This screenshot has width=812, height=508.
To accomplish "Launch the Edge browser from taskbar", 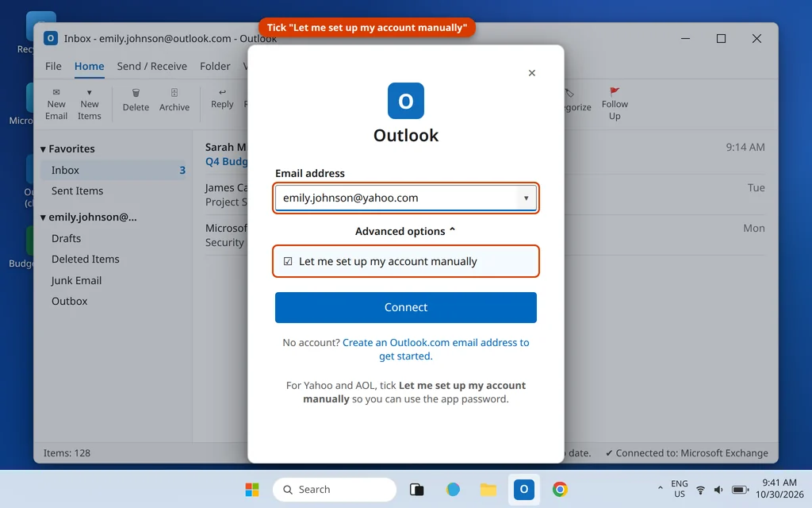I will 453,489.
